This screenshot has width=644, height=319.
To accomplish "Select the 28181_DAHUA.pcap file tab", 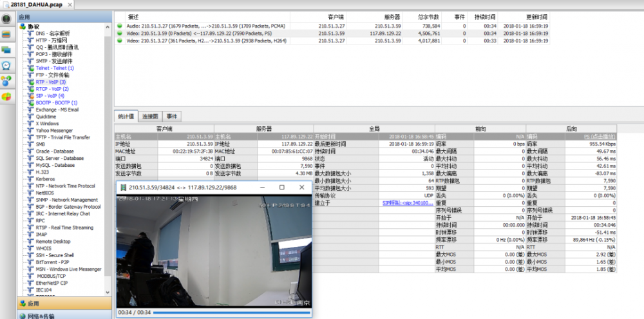I will (37, 5).
